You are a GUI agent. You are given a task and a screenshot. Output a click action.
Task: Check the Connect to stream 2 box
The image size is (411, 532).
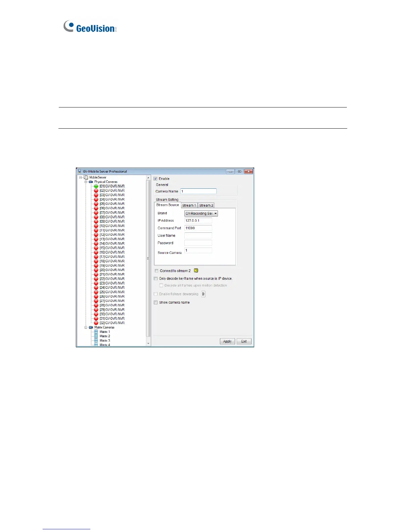156,271
